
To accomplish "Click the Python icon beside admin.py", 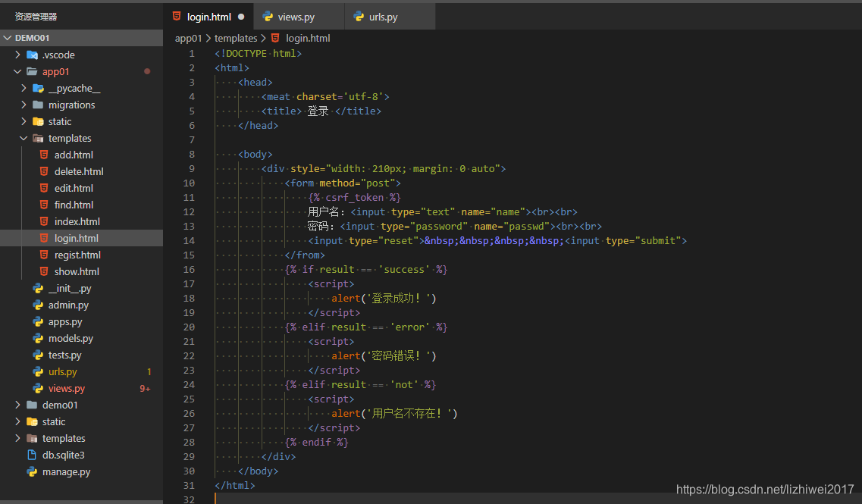I will point(38,305).
